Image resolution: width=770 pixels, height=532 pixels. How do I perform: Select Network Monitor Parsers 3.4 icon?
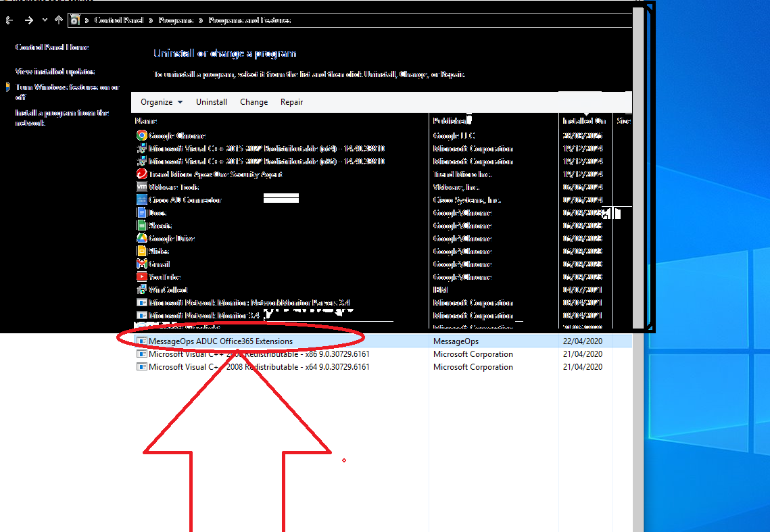pos(141,303)
